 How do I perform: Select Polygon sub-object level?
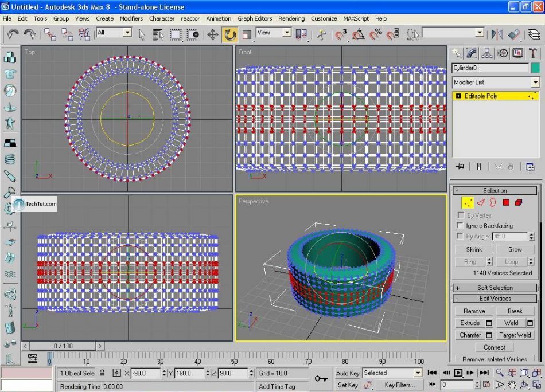[506, 203]
